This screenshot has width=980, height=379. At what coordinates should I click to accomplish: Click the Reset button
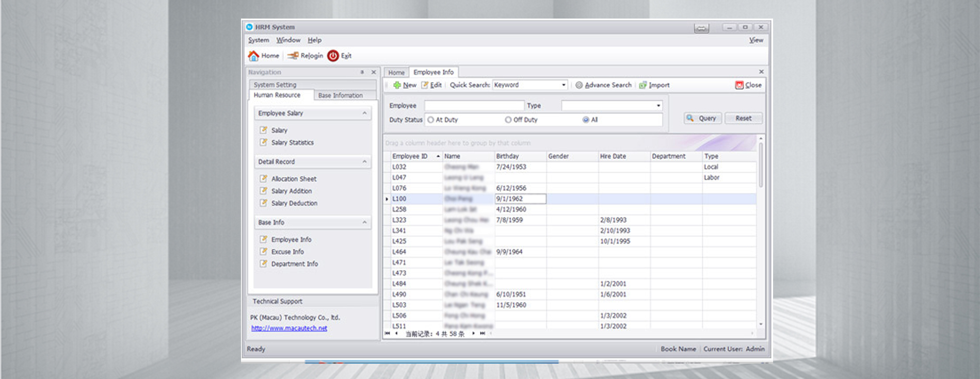[743, 118]
